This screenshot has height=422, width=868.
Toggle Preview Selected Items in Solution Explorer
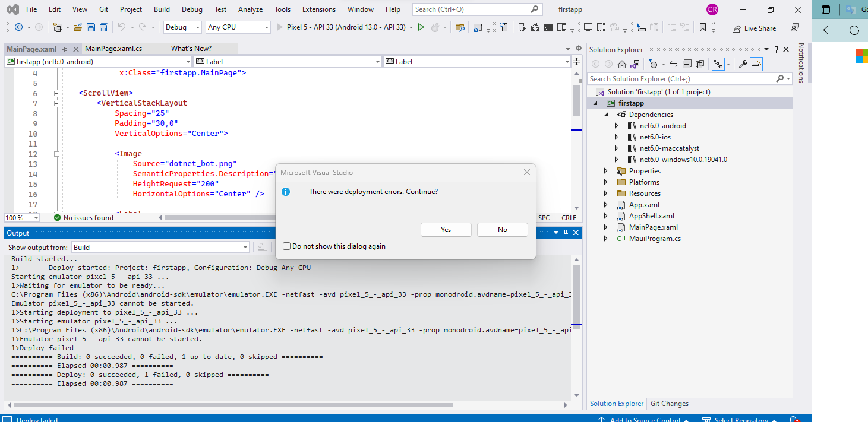click(x=756, y=64)
